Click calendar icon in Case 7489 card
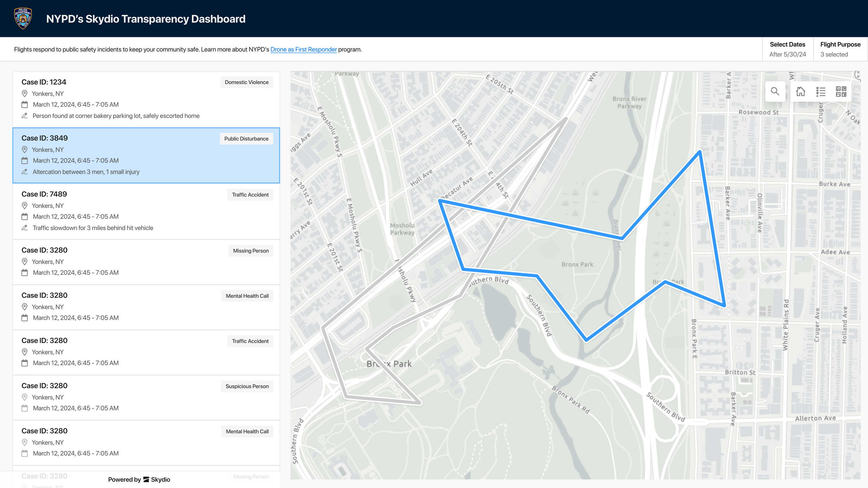The image size is (868, 488). click(x=25, y=217)
